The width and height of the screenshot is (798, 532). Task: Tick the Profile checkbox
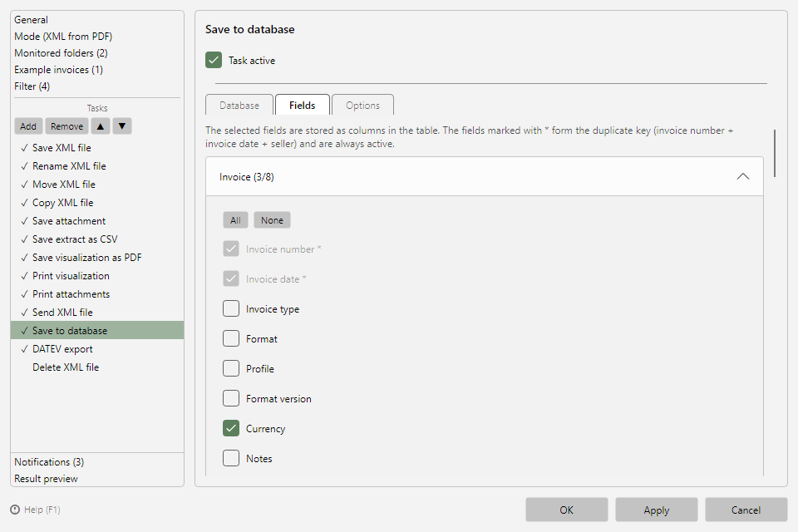(231, 368)
